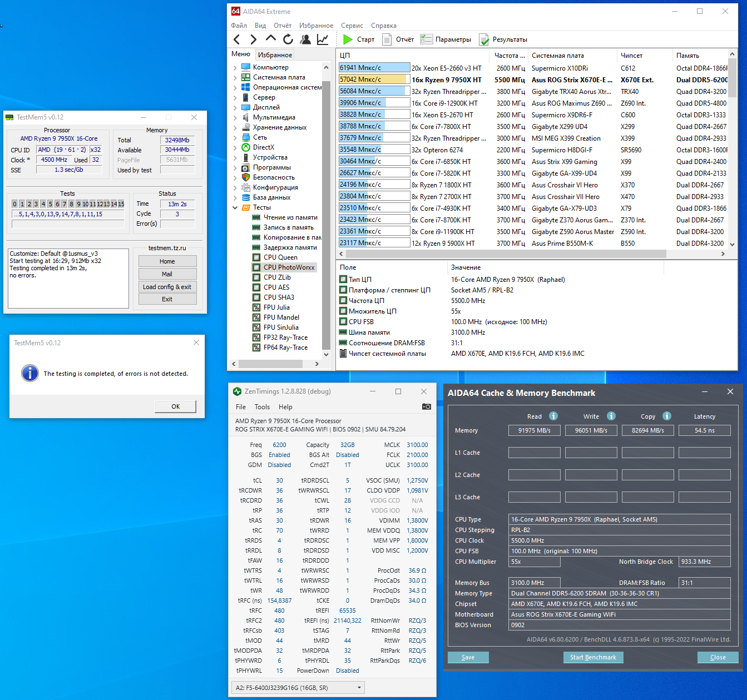The image size is (747, 700).
Task: Take screenshot with ZenTimings camera icon
Action: (x=426, y=407)
